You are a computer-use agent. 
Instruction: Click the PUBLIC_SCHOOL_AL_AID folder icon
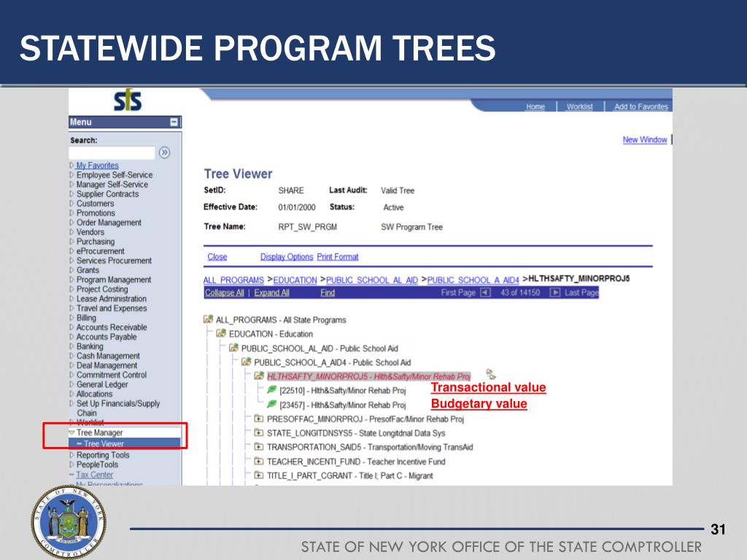[x=233, y=348]
